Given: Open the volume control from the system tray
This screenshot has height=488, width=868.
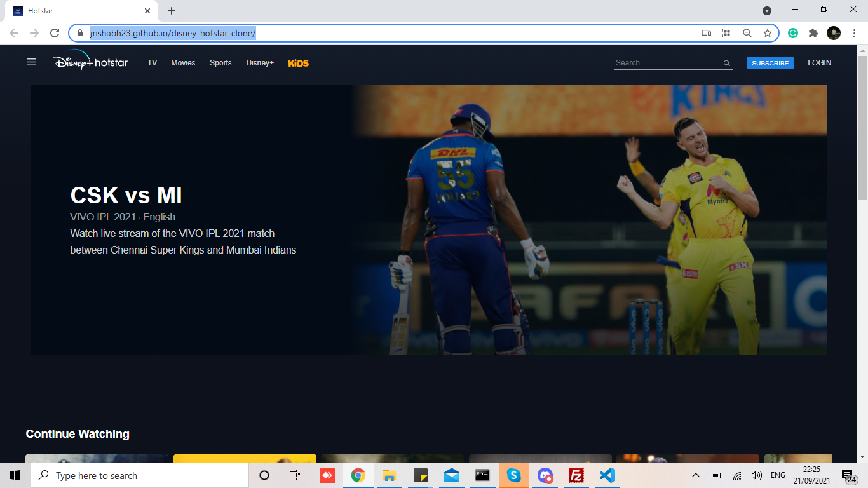Looking at the screenshot, I should [x=757, y=475].
